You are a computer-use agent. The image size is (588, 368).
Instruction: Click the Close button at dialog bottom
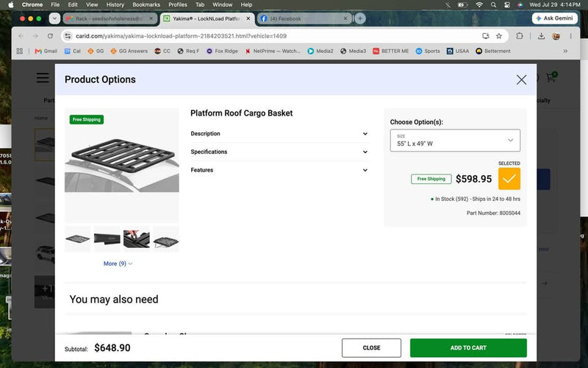point(371,347)
